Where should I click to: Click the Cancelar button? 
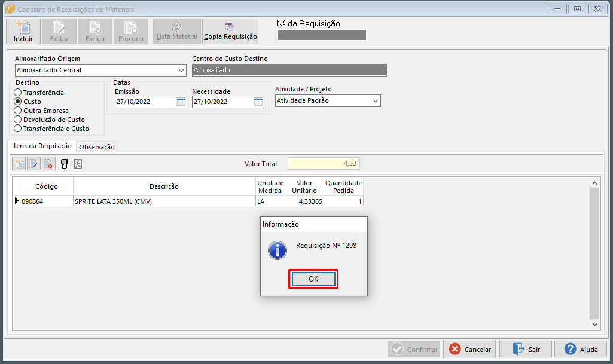pos(469,349)
